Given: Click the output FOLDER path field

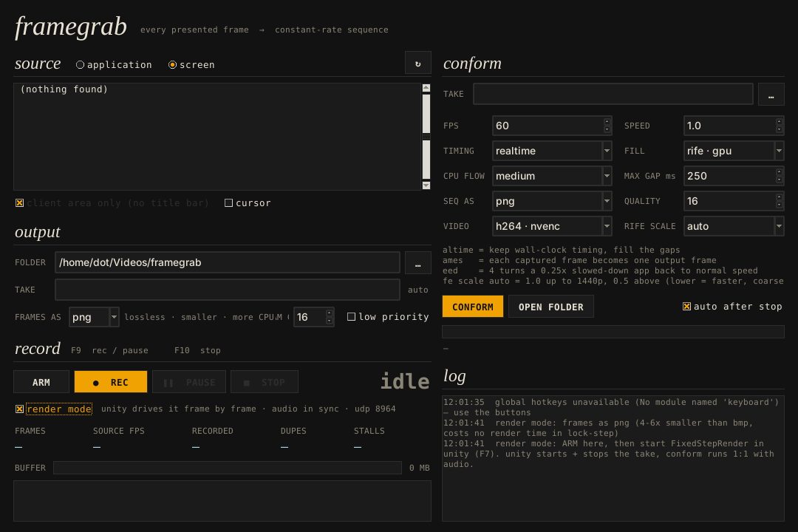Looking at the screenshot, I should pos(227,263).
